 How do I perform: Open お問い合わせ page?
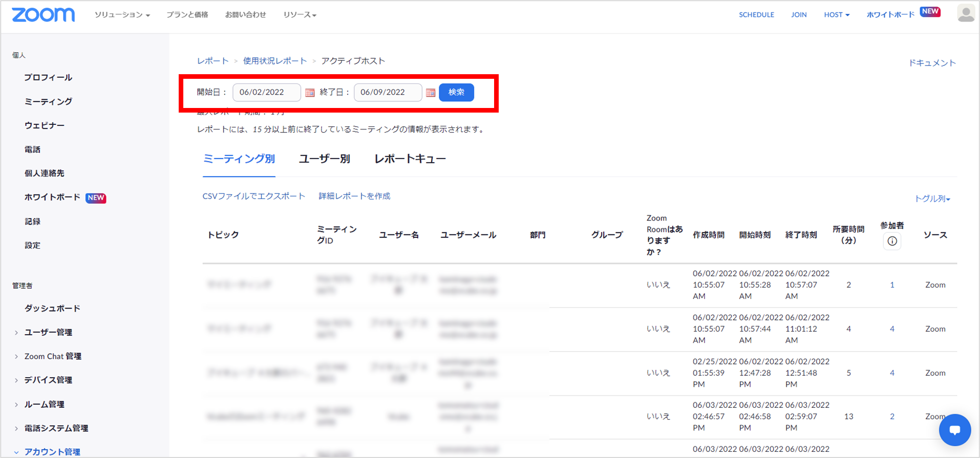[246, 15]
